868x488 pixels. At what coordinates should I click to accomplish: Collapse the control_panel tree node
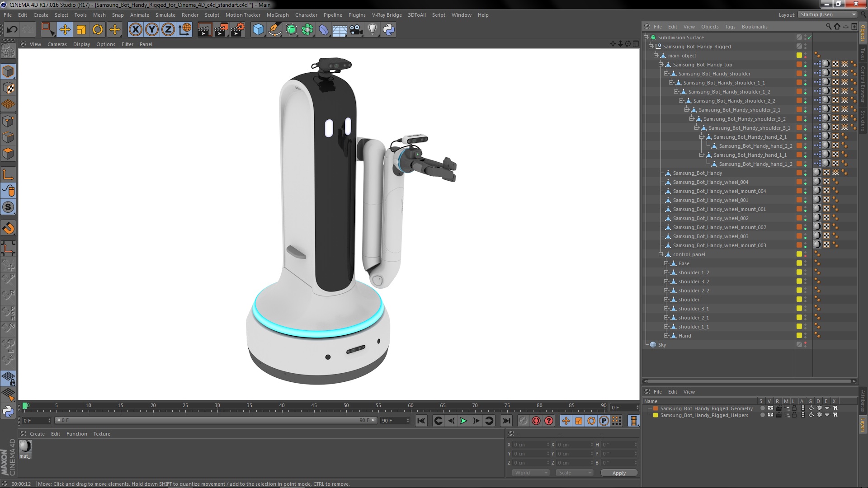tap(661, 254)
